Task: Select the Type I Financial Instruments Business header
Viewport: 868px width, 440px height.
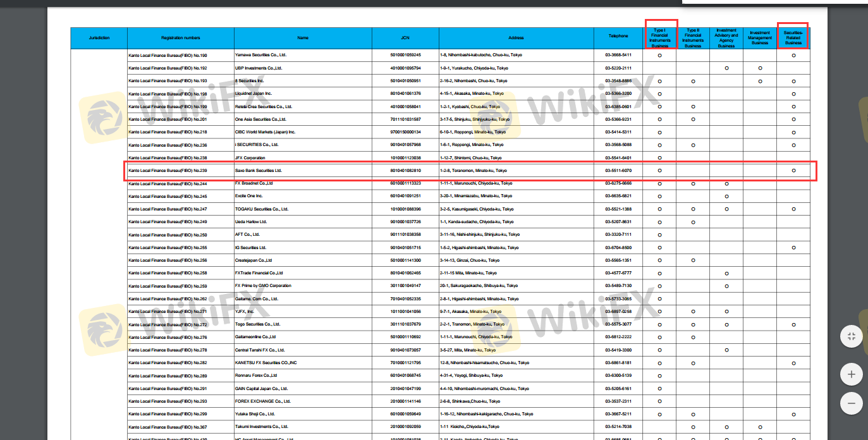Action: (659, 38)
